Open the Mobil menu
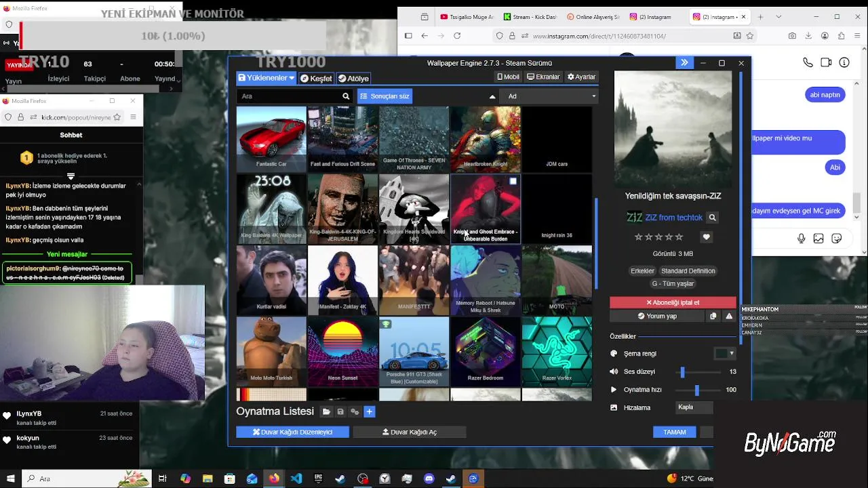The height and width of the screenshot is (488, 868). click(x=508, y=77)
